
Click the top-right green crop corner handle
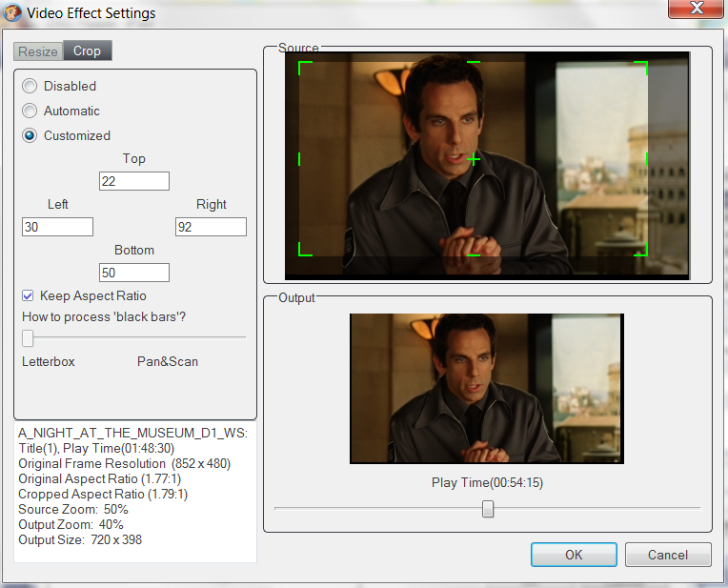point(644,65)
